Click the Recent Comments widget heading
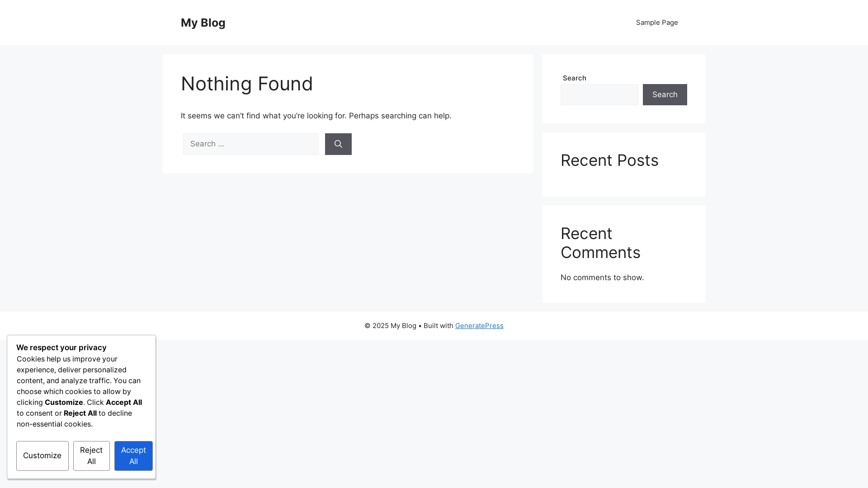 point(600,243)
